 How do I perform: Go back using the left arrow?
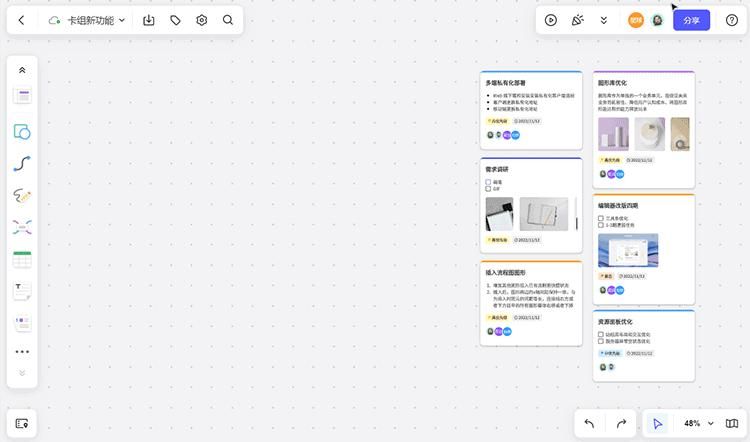point(21,20)
